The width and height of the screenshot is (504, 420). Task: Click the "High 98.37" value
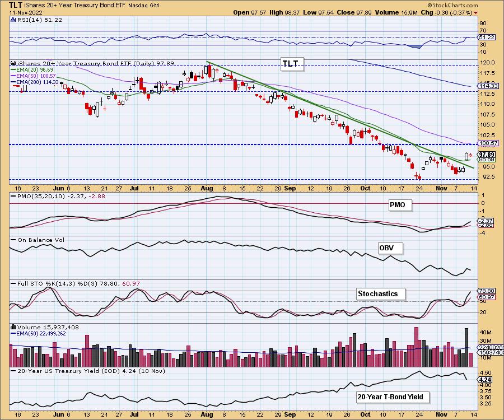284,12
